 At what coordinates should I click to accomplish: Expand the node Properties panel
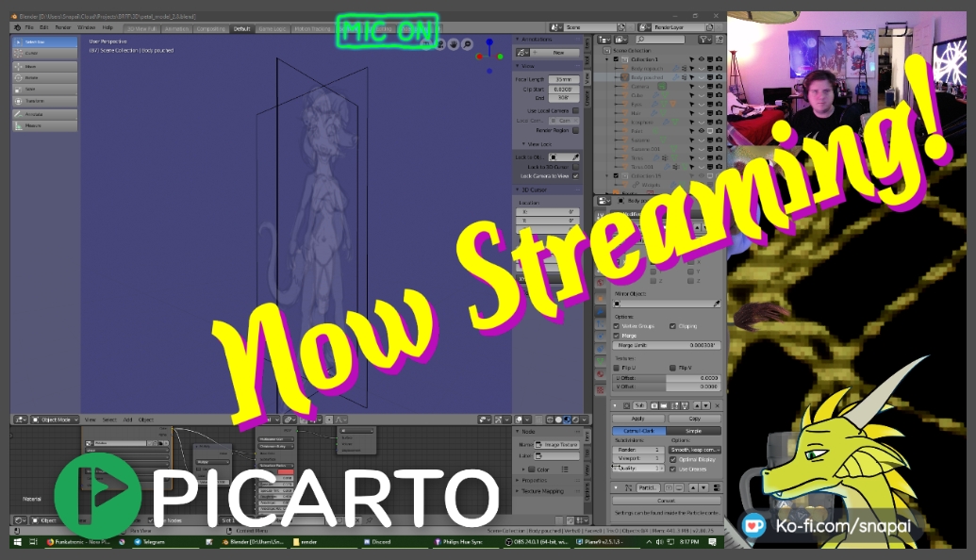[518, 481]
